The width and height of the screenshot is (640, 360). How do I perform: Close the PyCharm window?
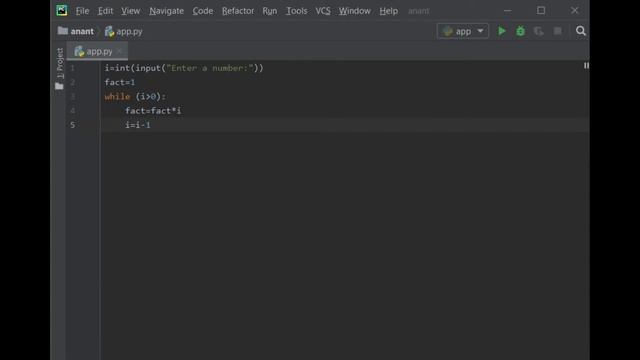(574, 11)
